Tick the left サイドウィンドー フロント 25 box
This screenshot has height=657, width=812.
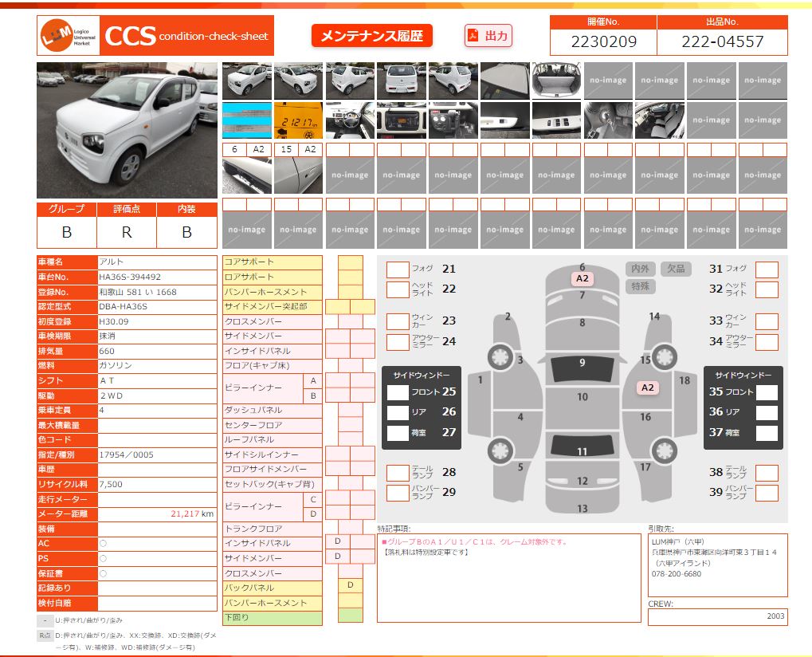coord(398,392)
